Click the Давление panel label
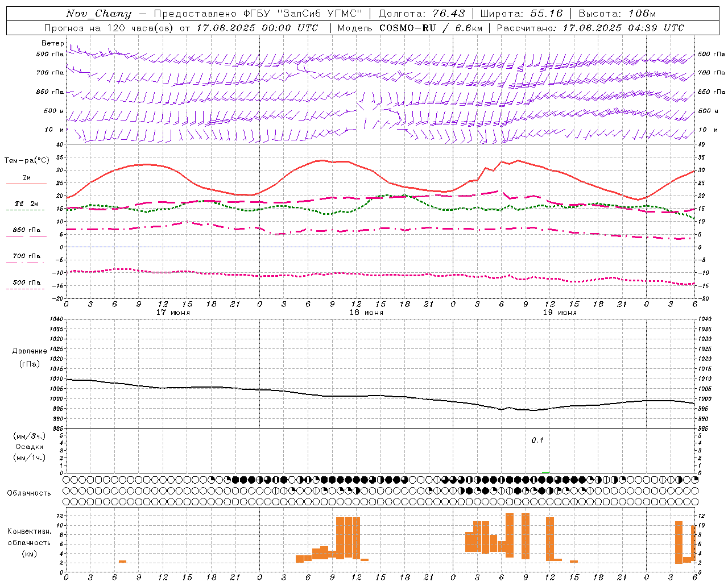The width and height of the screenshot is (728, 582). click(x=30, y=351)
